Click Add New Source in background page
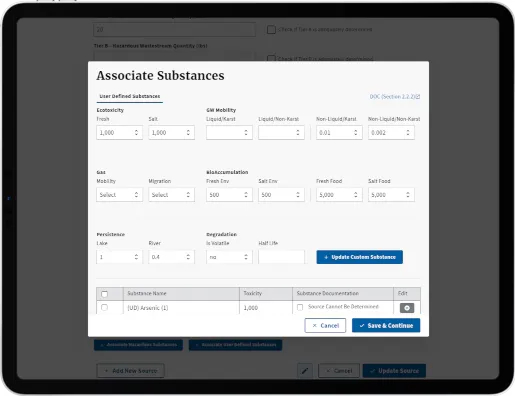 (130, 371)
